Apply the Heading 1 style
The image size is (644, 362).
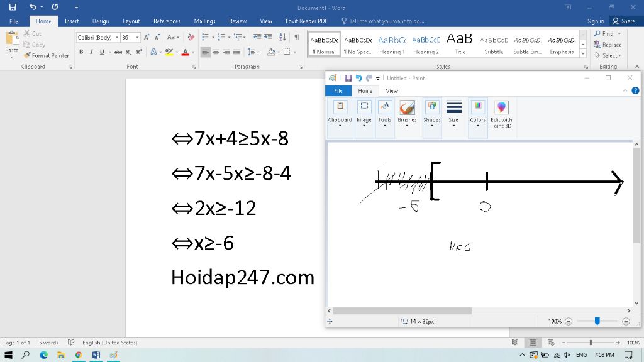tap(392, 45)
